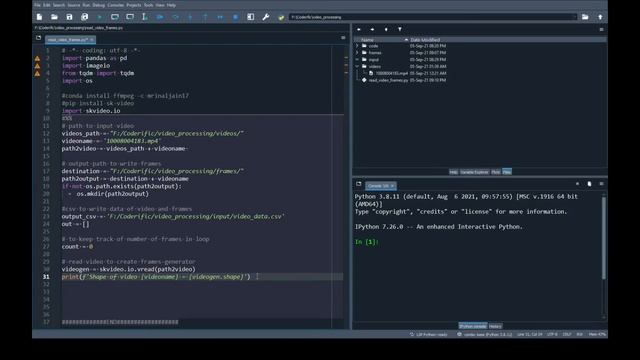Viewport: 640px width, 360px height.
Task: Open Preferences wrench icon
Action: pyautogui.click(x=266, y=17)
